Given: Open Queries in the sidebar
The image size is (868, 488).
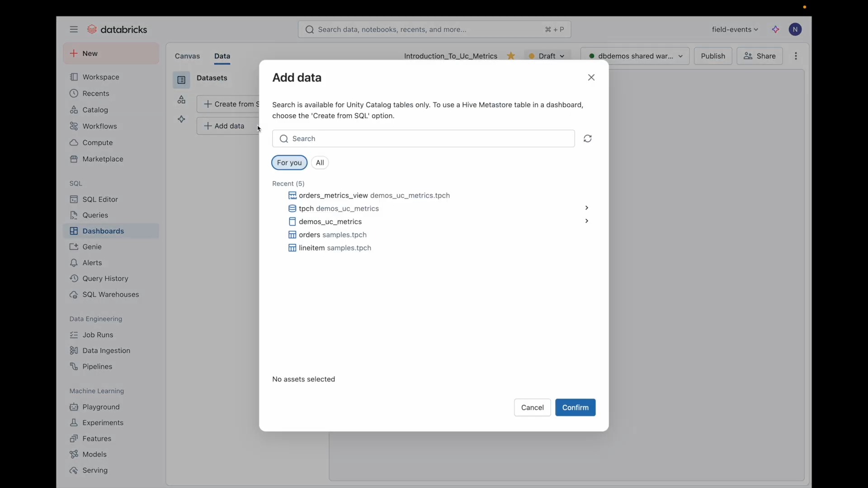Looking at the screenshot, I should pyautogui.click(x=111, y=215).
